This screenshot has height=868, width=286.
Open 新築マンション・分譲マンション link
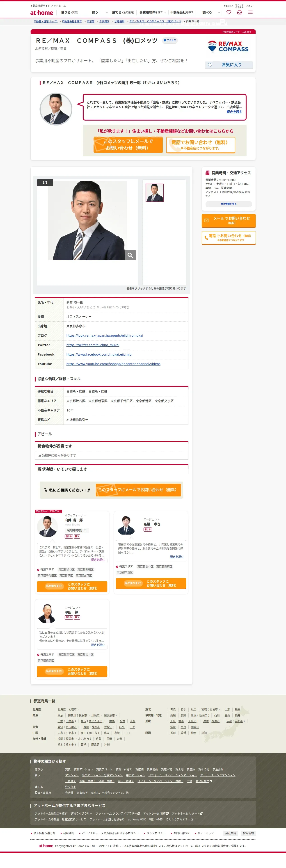click(102, 775)
